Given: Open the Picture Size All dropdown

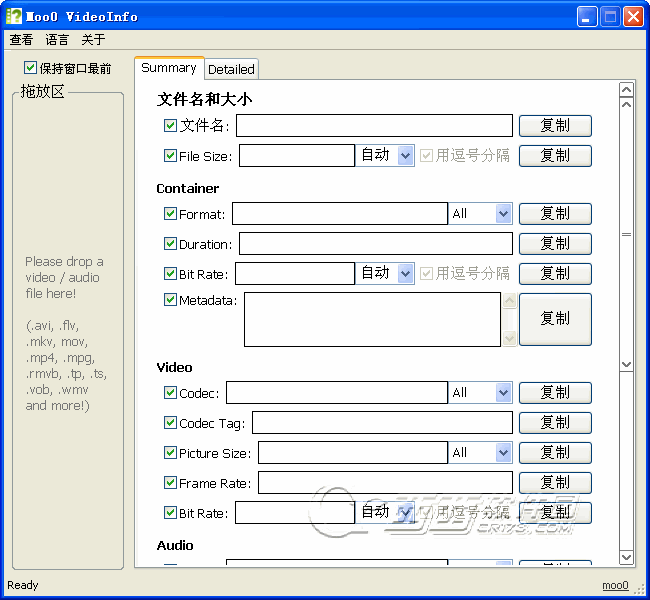Looking at the screenshot, I should pyautogui.click(x=503, y=453).
